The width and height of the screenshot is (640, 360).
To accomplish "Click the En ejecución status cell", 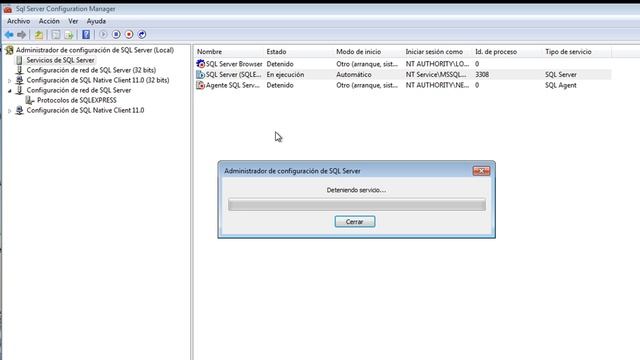I will [x=285, y=75].
